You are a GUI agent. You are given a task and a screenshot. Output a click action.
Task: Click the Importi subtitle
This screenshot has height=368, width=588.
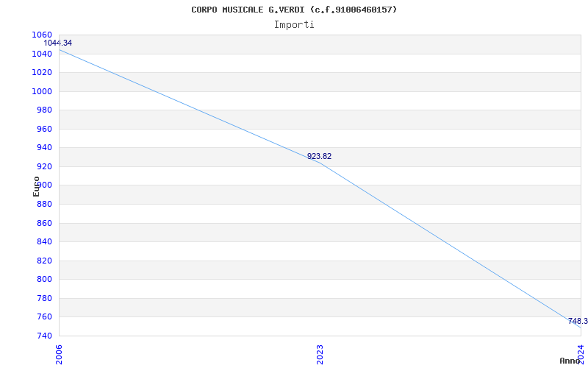(x=294, y=25)
